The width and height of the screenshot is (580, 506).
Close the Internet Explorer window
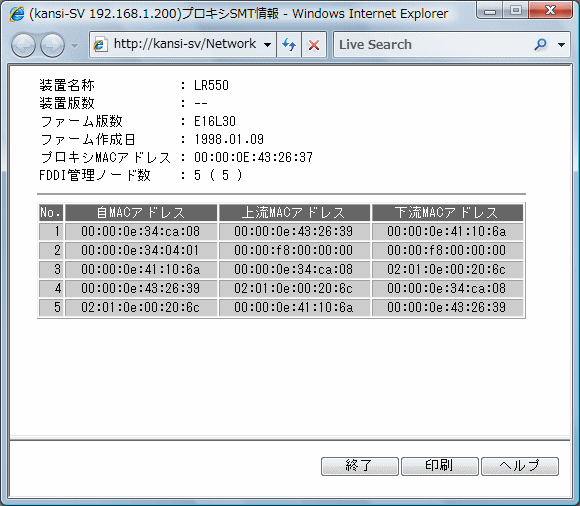(x=550, y=10)
